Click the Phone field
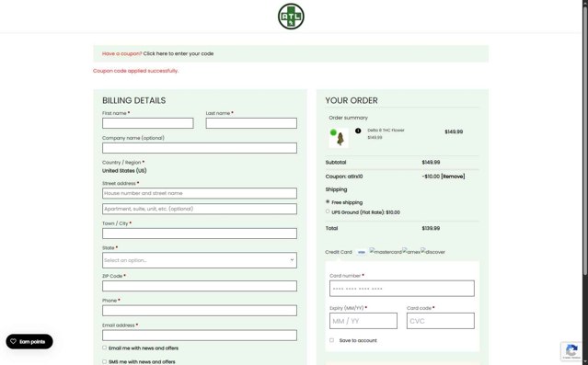Viewport: 588px width, 365px height. pyautogui.click(x=200, y=311)
